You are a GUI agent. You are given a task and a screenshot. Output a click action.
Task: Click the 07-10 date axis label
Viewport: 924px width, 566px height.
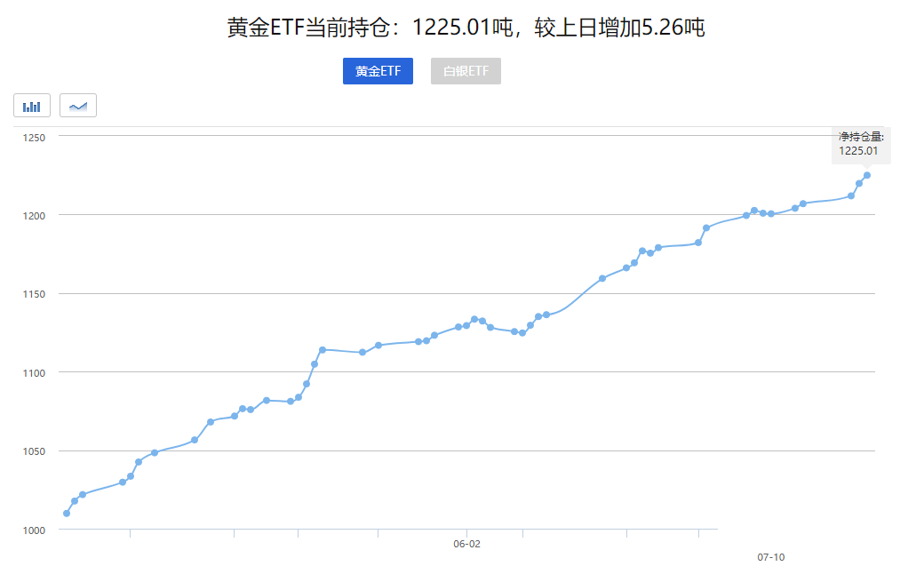[771, 557]
